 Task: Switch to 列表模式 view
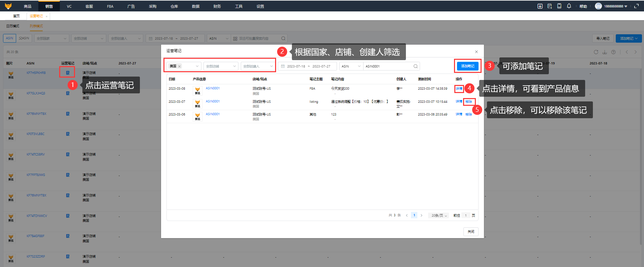coord(36,26)
